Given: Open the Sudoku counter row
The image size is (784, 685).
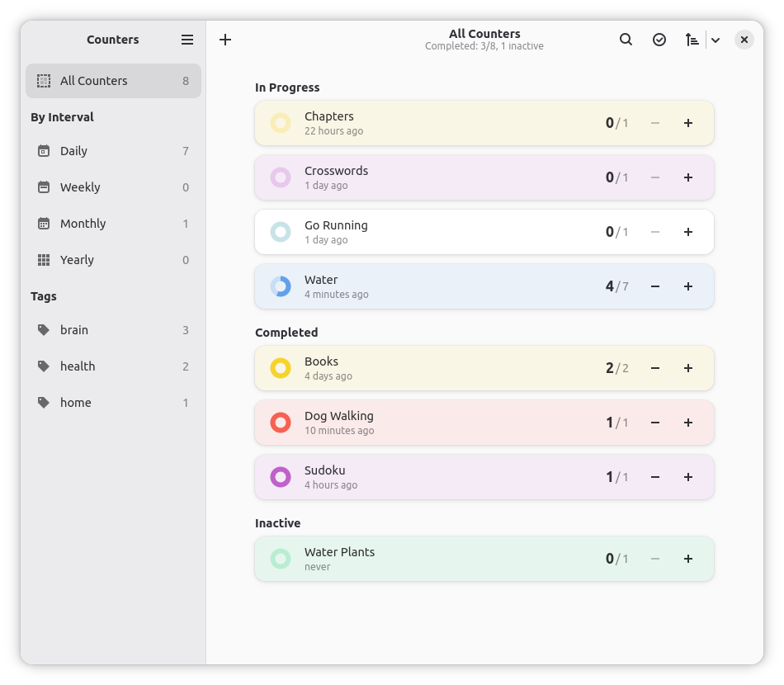Looking at the screenshot, I should point(484,477).
